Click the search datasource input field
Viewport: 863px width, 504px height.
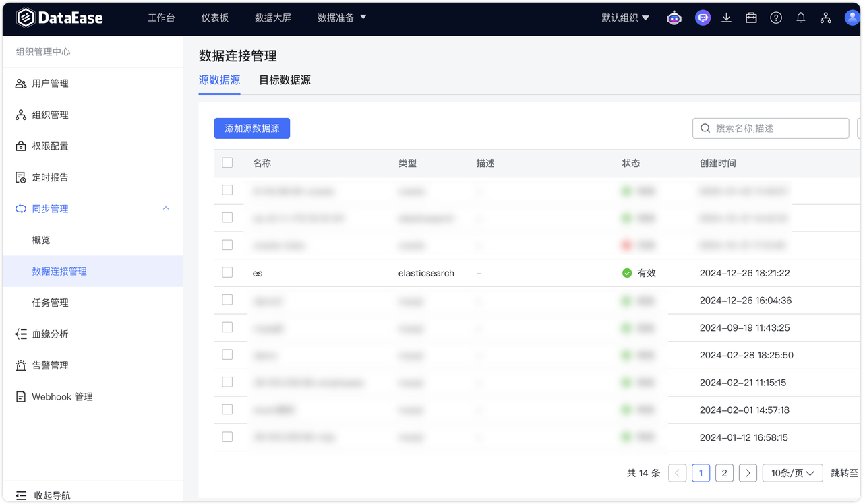771,128
